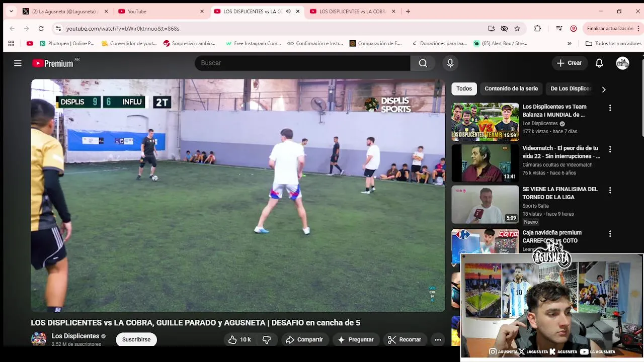The image size is (644, 362).
Task: Mute the playing tab speaker icon
Action: pos(288,11)
